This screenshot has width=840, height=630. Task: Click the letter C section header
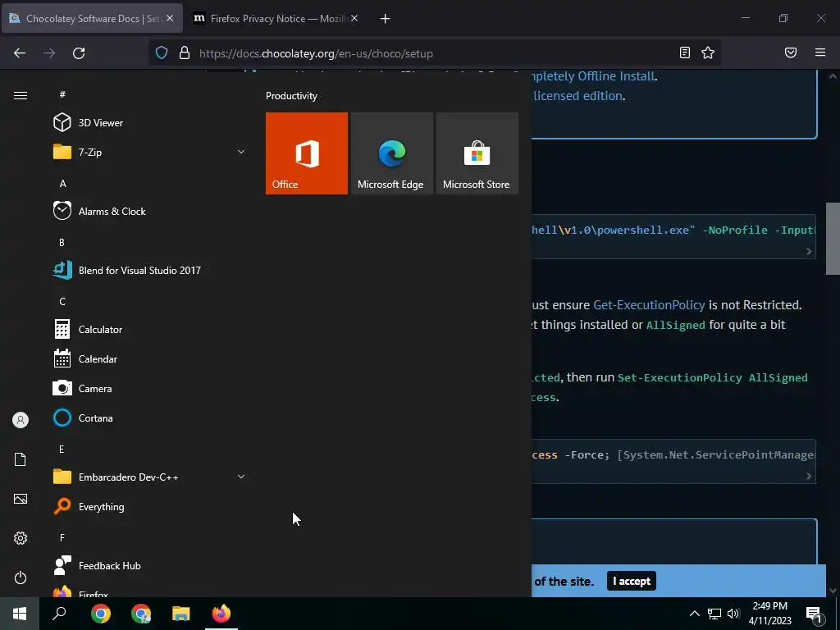(62, 302)
